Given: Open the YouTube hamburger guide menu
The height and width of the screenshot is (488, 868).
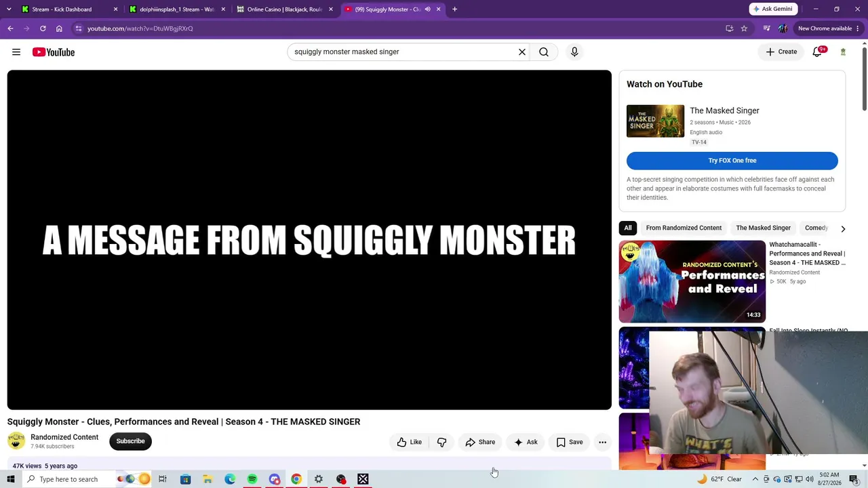Looking at the screenshot, I should click(16, 52).
